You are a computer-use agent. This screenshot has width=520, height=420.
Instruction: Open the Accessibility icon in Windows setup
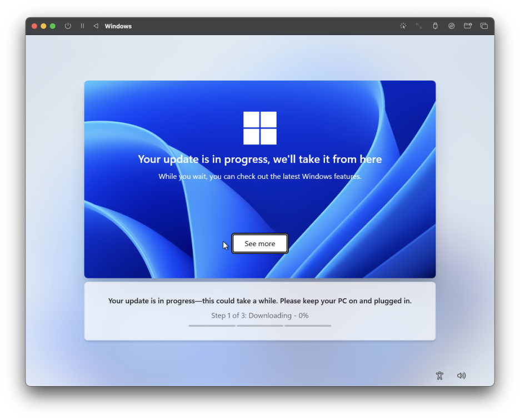point(440,376)
